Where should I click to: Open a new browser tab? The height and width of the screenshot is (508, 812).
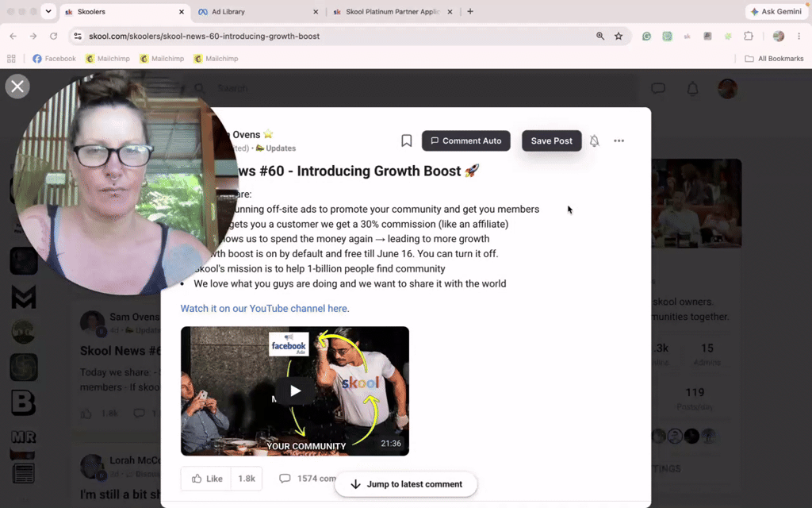click(x=470, y=11)
